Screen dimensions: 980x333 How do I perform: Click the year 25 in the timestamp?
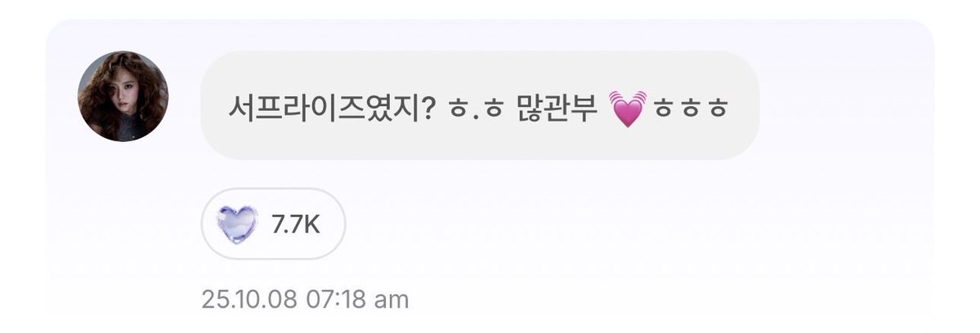213,300
